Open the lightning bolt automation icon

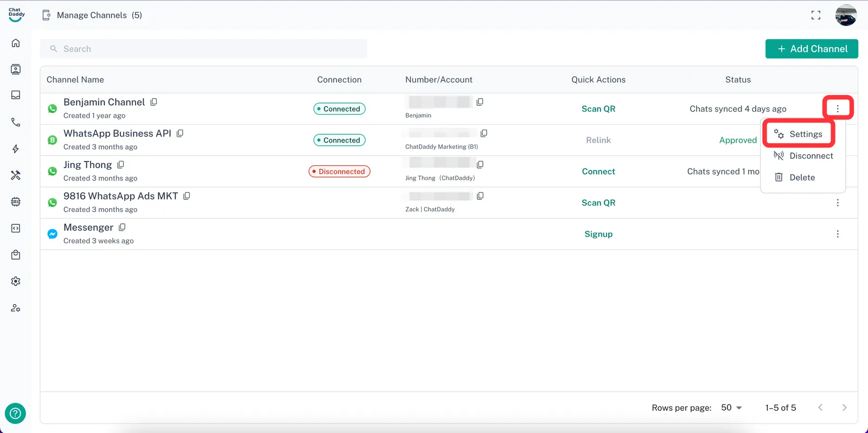(16, 149)
